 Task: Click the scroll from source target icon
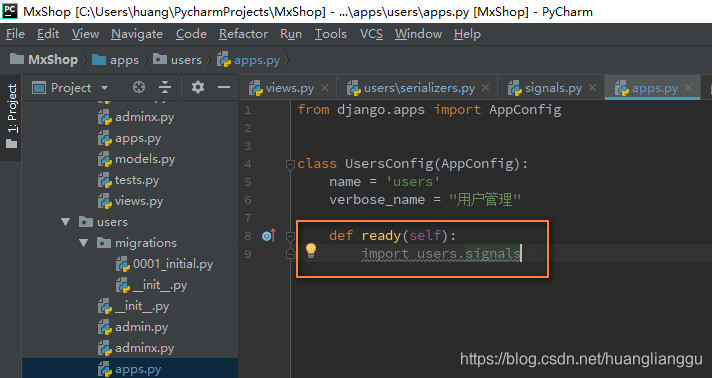139,87
